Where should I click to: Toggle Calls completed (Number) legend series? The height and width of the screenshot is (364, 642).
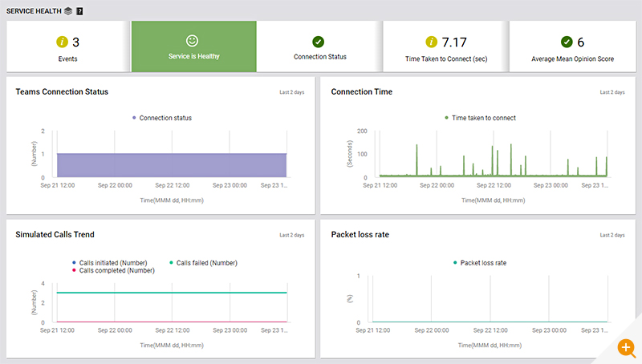[x=113, y=270]
